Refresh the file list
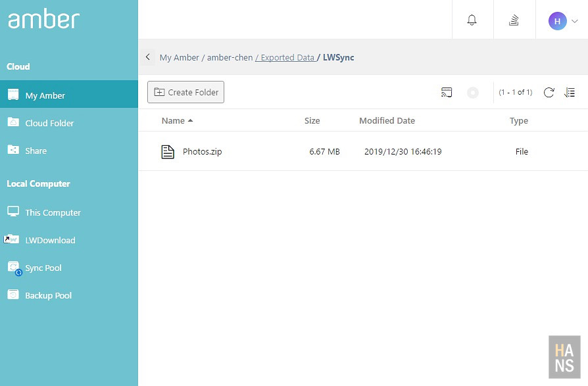The height and width of the screenshot is (386, 588). click(x=549, y=92)
